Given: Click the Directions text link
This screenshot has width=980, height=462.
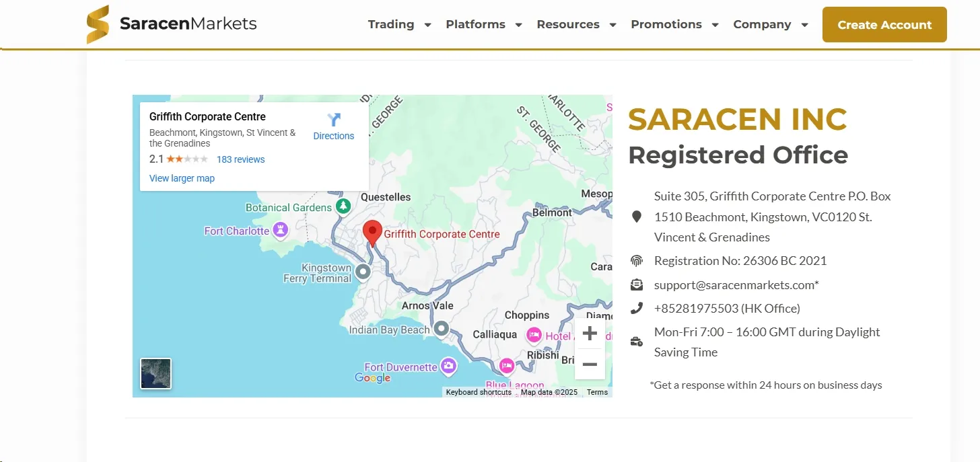Looking at the screenshot, I should coord(334,136).
